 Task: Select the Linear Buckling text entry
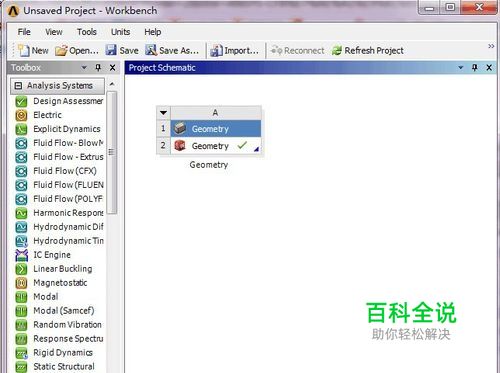[x=63, y=269]
